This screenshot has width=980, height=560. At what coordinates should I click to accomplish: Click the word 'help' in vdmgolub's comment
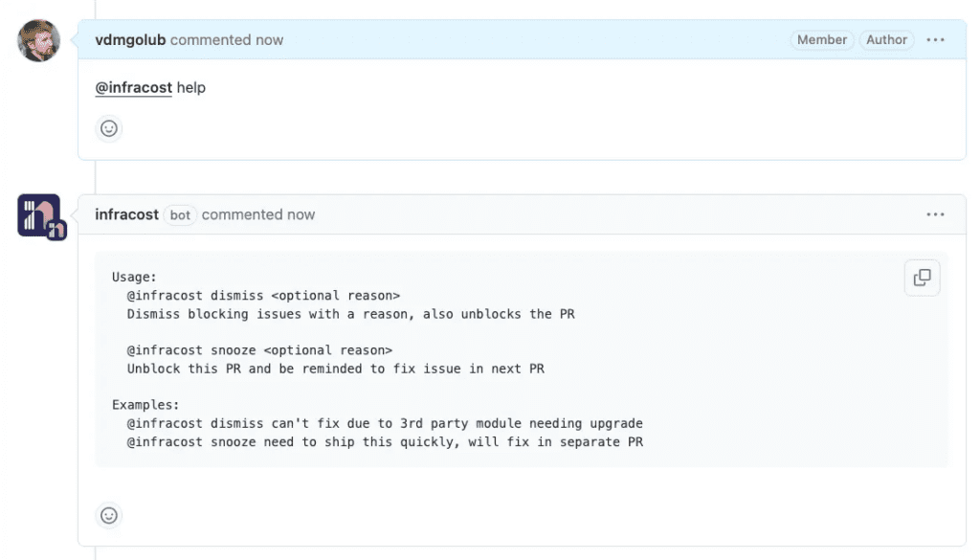[191, 87]
